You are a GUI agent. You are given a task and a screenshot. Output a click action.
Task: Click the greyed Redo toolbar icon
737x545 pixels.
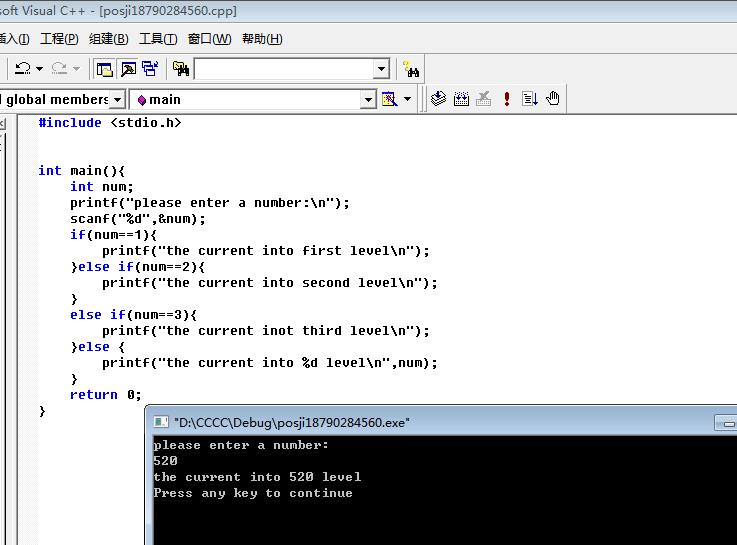click(59, 69)
